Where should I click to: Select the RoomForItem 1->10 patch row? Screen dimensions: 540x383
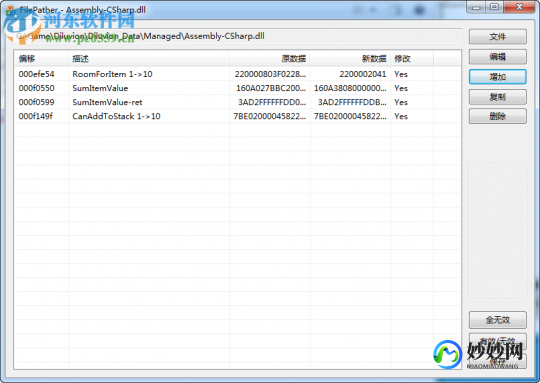click(x=237, y=74)
